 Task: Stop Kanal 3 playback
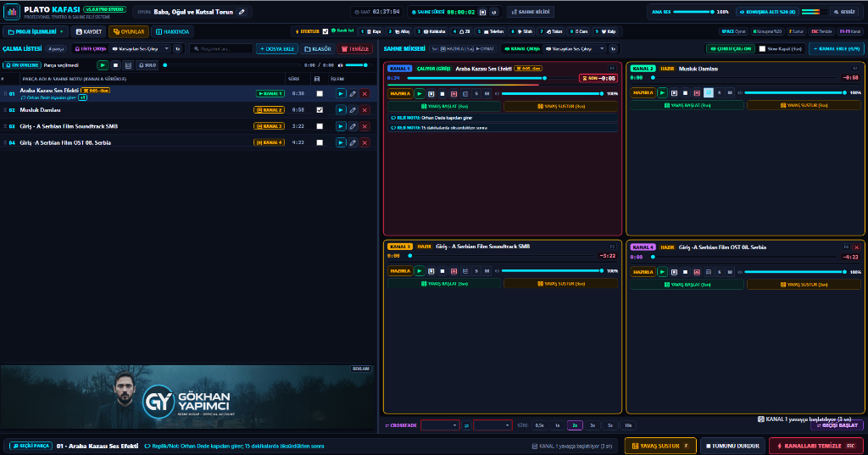click(x=442, y=271)
